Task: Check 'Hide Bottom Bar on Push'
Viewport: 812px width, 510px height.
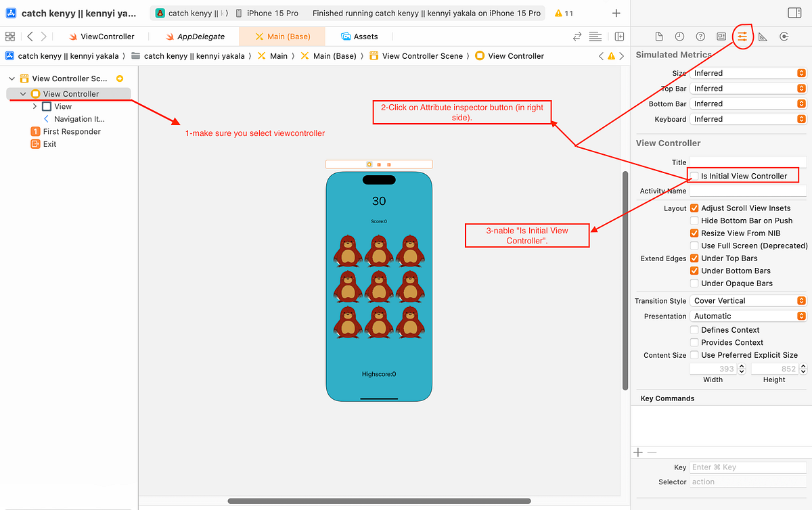Action: coord(694,221)
